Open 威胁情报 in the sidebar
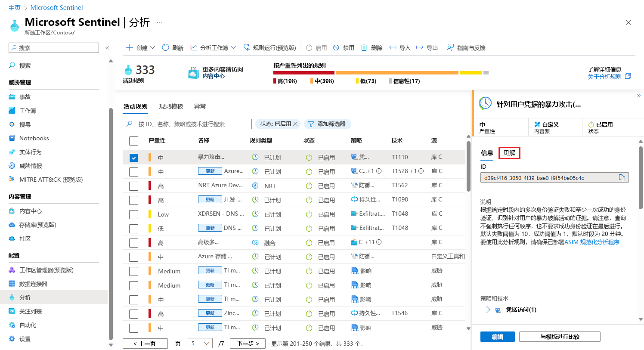This screenshot has height=350, width=644. pyautogui.click(x=31, y=166)
